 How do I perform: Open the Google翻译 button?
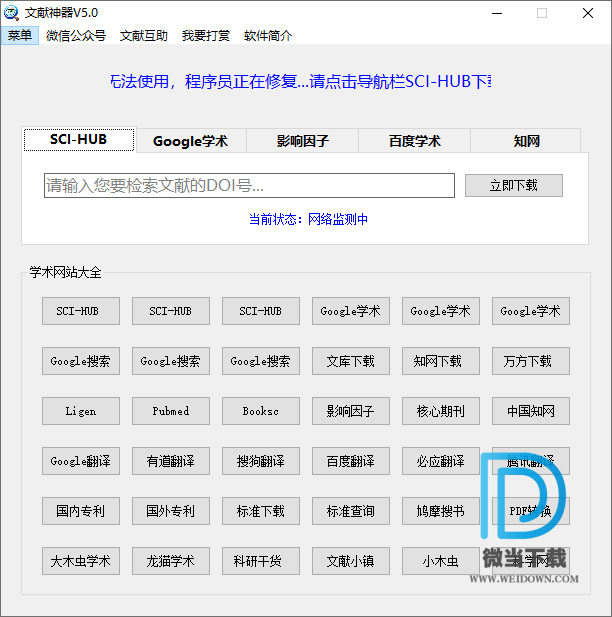(81, 461)
